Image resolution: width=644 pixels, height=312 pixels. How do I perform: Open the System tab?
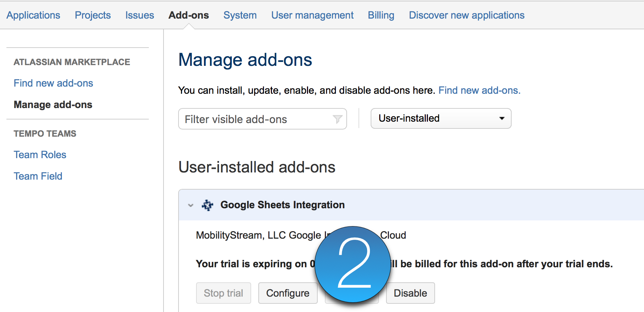240,15
